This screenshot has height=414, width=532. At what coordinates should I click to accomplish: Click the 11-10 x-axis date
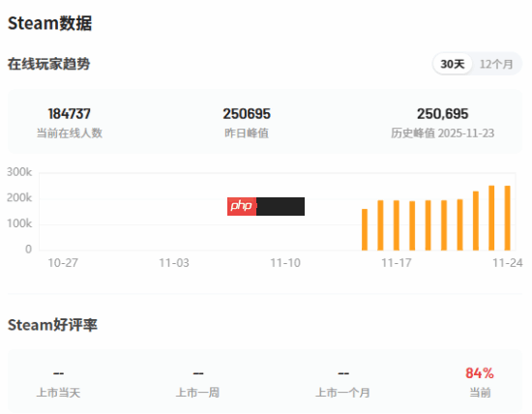click(x=285, y=263)
